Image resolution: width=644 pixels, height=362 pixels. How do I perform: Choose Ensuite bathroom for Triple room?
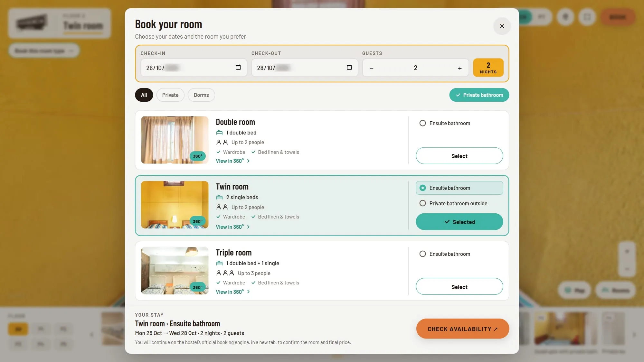pos(445,254)
